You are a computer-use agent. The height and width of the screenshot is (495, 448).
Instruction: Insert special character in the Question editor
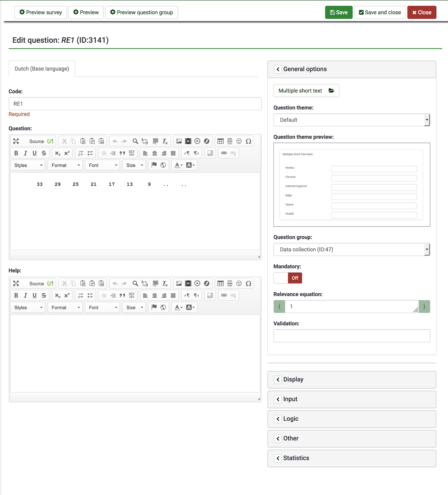pyautogui.click(x=248, y=141)
